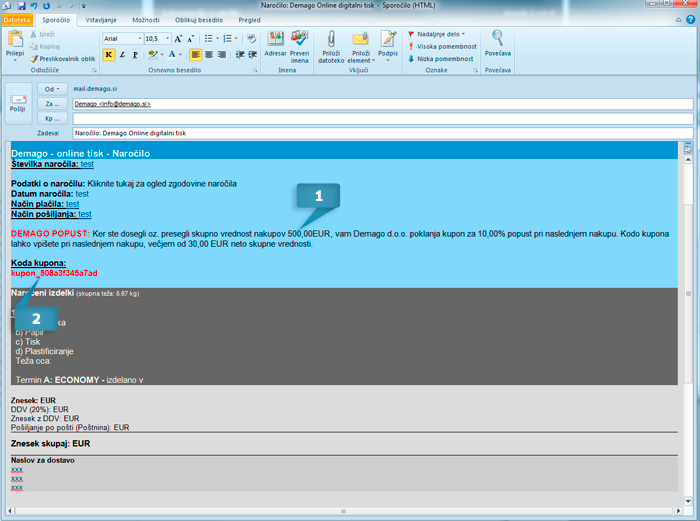Open Oznake tags dialog launcher

[475, 71]
